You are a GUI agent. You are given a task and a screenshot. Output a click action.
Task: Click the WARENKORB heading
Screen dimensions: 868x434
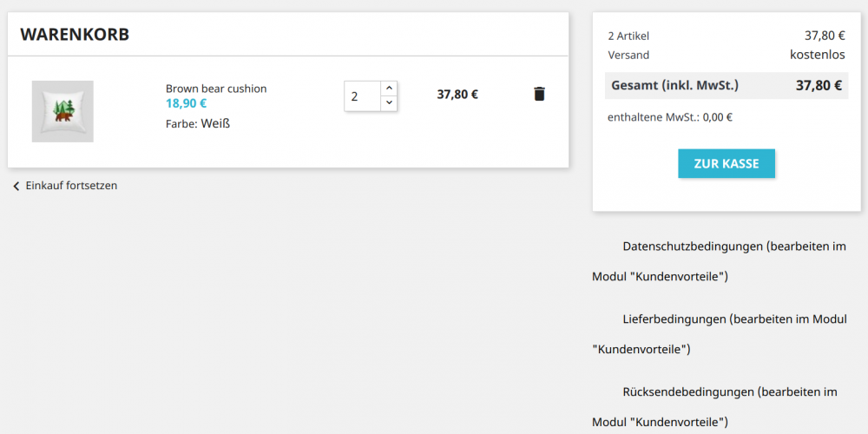(x=75, y=35)
